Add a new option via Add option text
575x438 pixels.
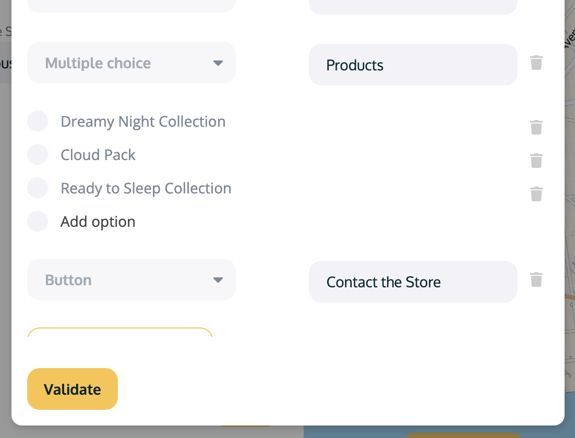[98, 222]
